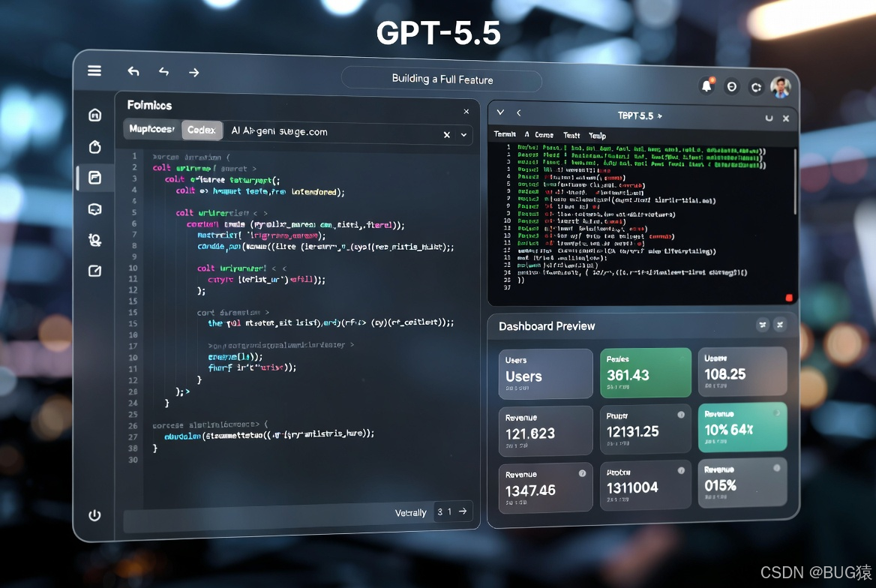Screen dimensions: 876x588
Task: Open the edit note icon in sidebar
Action: coord(95,271)
